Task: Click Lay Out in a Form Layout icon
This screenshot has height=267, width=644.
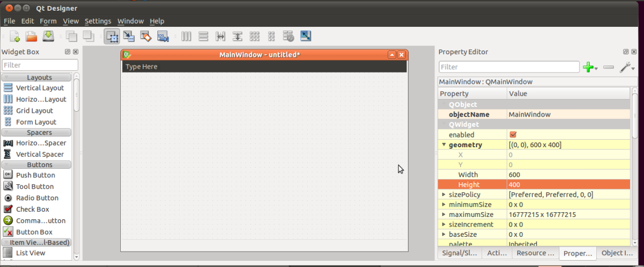Action: [271, 36]
